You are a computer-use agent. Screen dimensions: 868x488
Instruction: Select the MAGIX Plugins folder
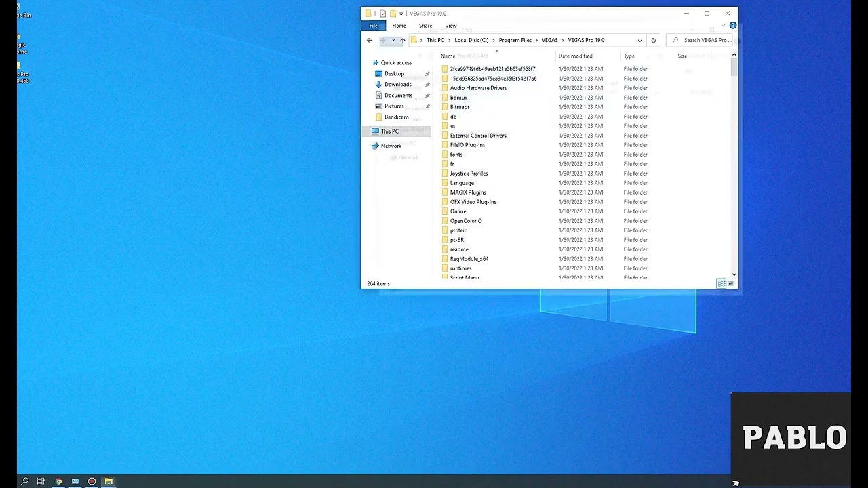pyautogui.click(x=468, y=192)
